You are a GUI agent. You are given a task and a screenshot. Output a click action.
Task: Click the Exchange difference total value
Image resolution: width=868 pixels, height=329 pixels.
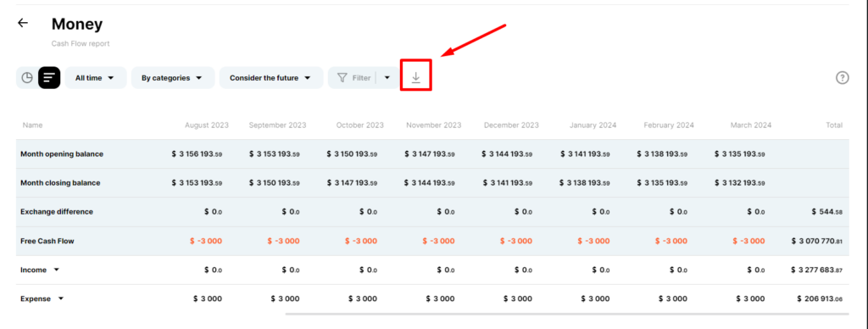click(x=827, y=212)
